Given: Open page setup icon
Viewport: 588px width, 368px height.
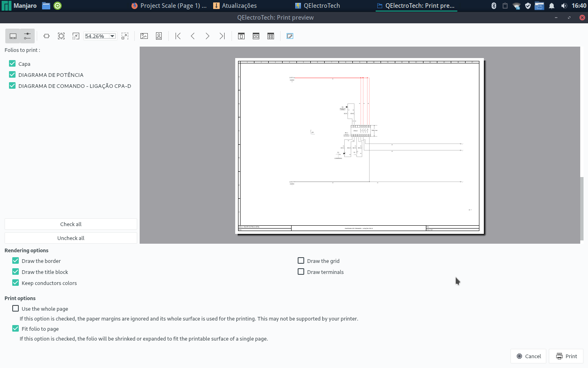Looking at the screenshot, I should tap(290, 36).
